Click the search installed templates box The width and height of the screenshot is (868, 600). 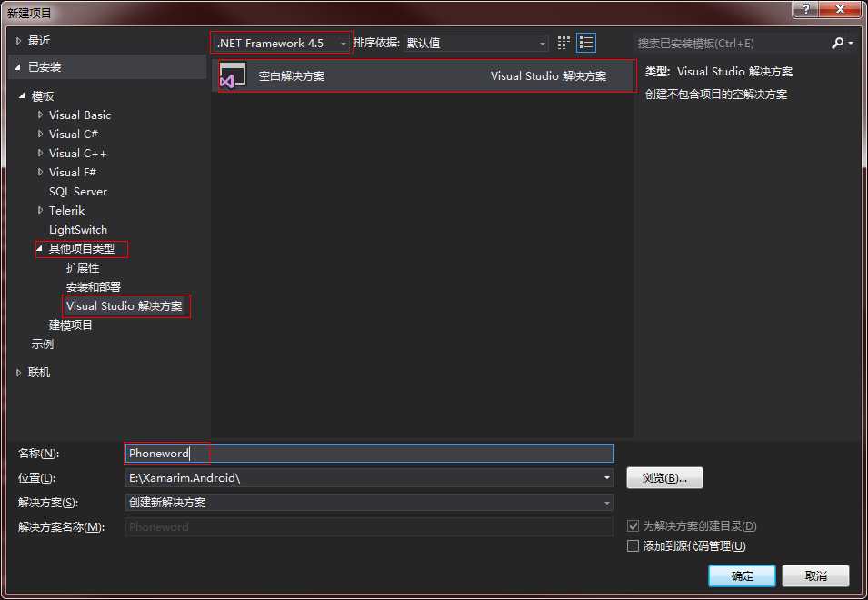pyautogui.click(x=731, y=43)
